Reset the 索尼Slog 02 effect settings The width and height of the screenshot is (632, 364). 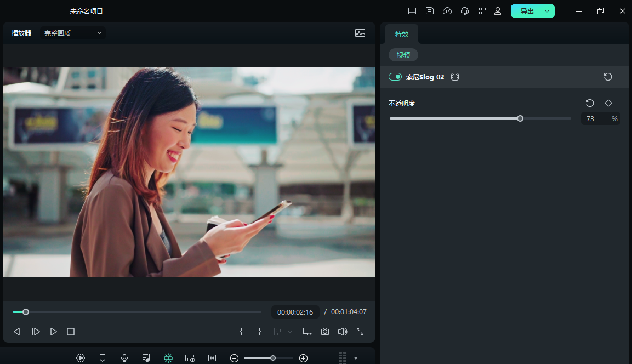[608, 77]
